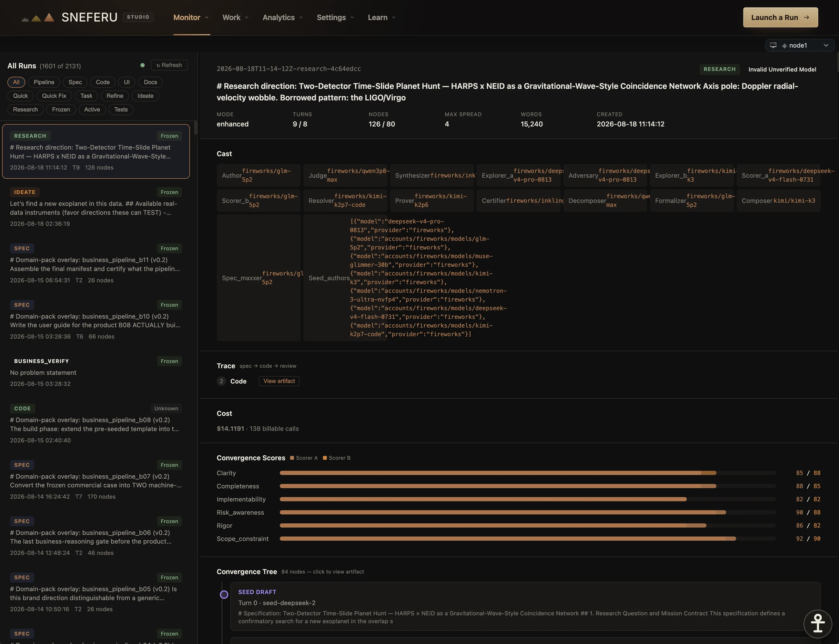
Task: Open the accessibility widget icon
Action: [817, 624]
